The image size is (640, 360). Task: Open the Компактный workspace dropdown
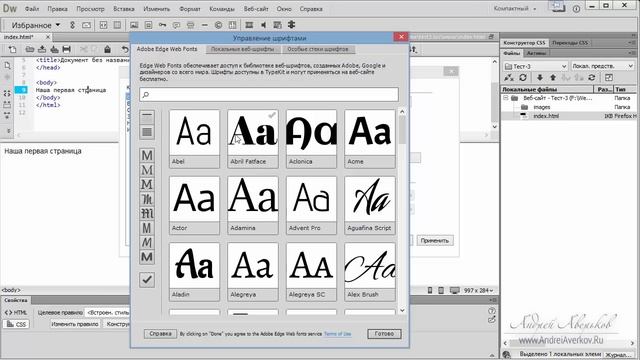pos(515,9)
